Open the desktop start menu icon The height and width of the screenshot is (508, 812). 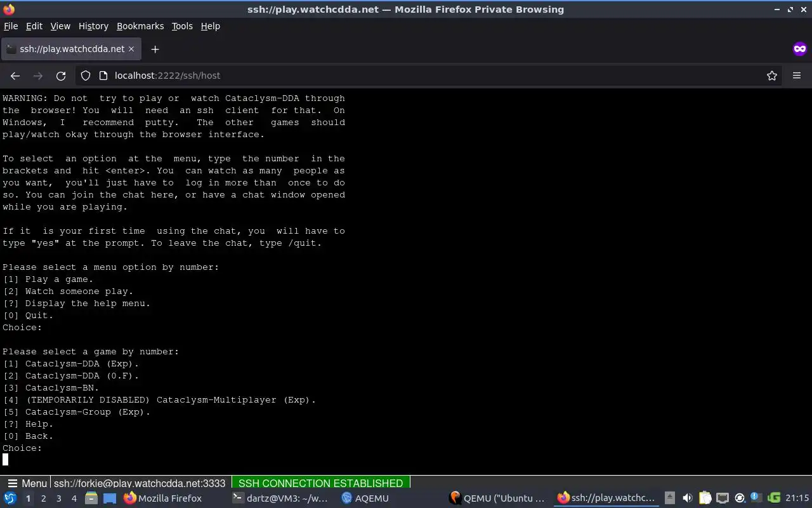coord(10,498)
